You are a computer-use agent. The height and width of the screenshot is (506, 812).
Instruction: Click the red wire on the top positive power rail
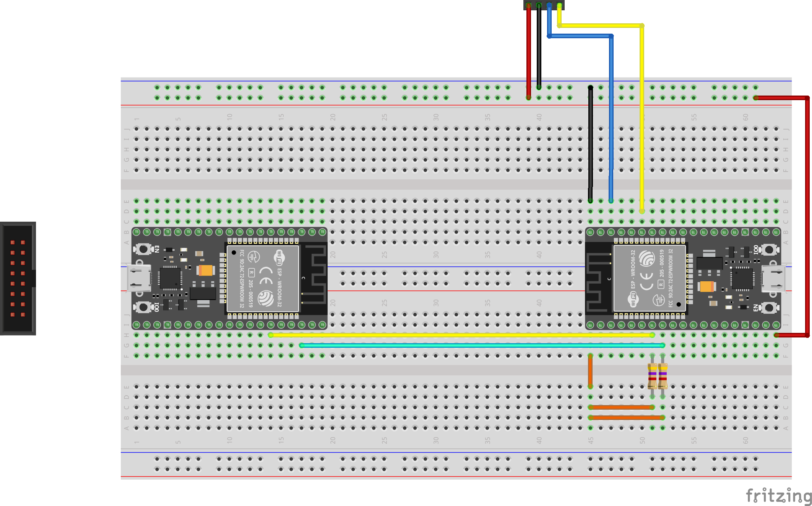click(x=780, y=98)
